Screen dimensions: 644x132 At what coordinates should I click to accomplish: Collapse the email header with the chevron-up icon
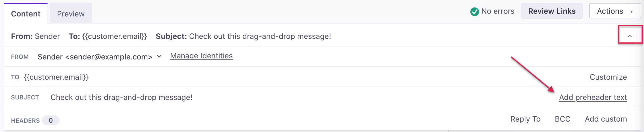(630, 36)
